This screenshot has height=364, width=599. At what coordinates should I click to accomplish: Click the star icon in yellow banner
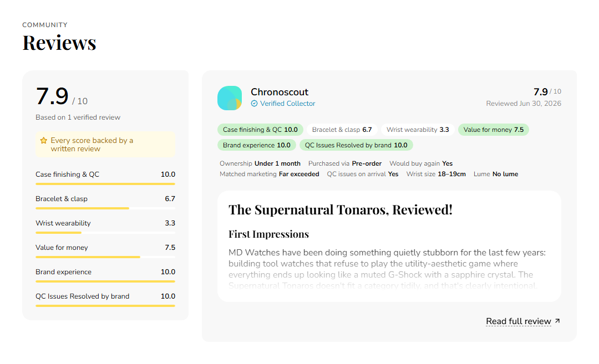tap(44, 140)
